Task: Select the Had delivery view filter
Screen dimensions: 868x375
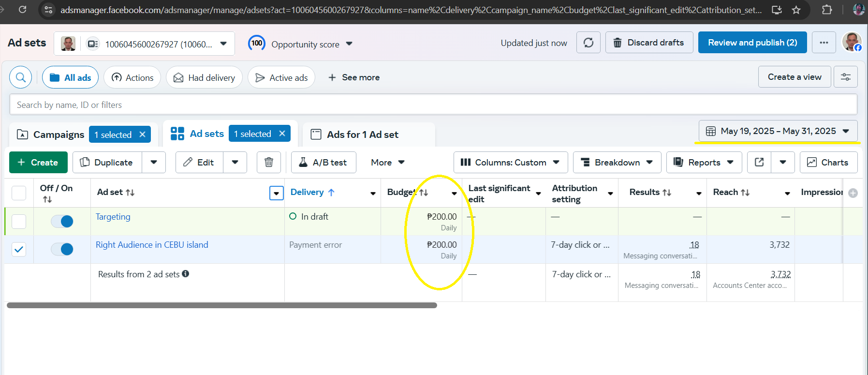Action: (x=204, y=77)
